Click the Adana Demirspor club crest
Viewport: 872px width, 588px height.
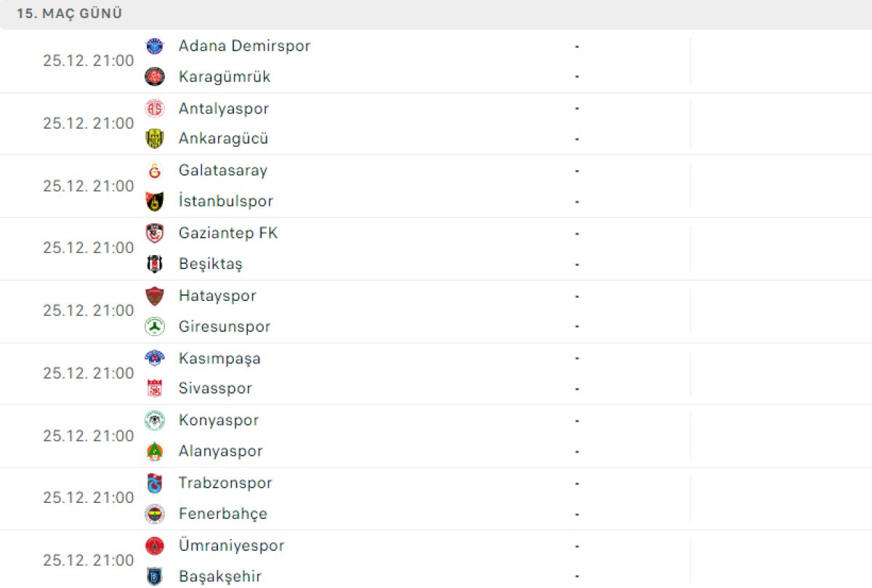(x=155, y=46)
